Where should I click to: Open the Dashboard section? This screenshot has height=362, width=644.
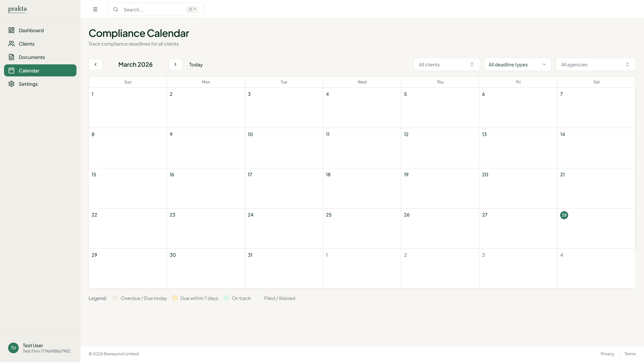tap(31, 30)
